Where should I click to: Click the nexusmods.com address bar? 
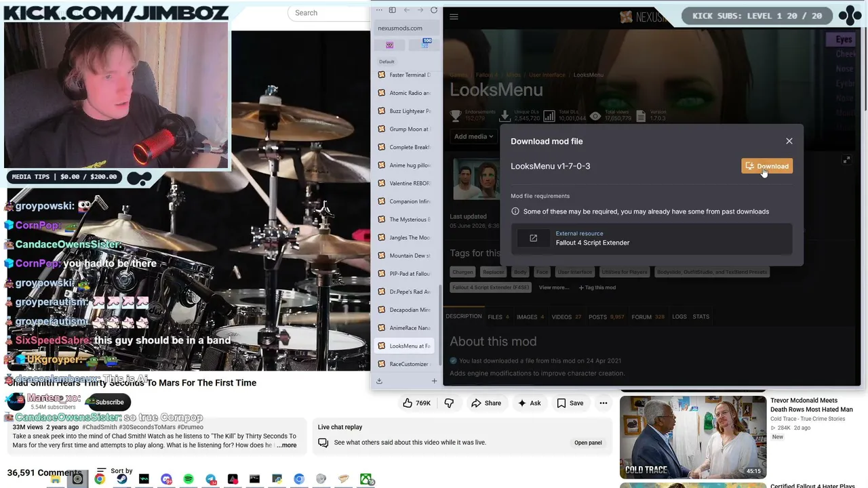click(x=407, y=28)
